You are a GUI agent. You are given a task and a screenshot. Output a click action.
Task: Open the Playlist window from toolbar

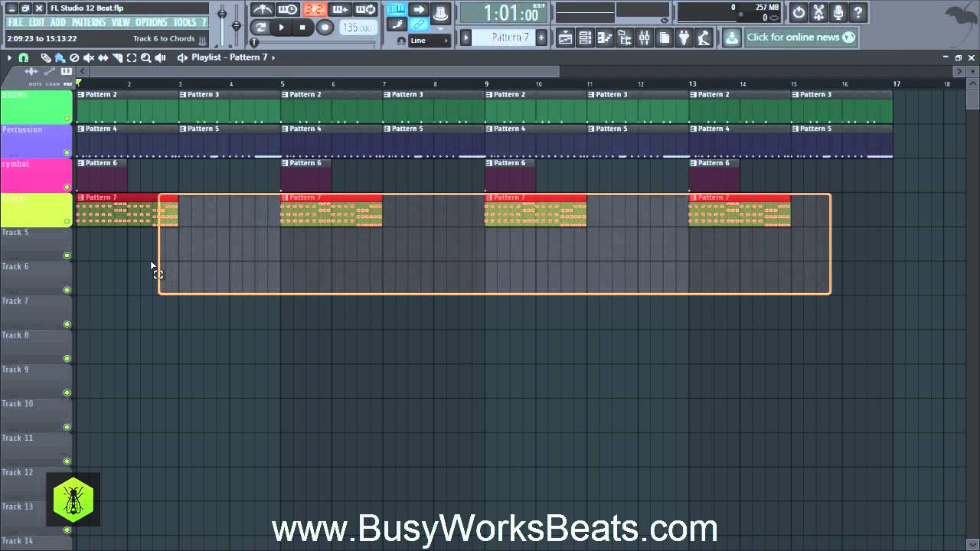click(x=565, y=37)
